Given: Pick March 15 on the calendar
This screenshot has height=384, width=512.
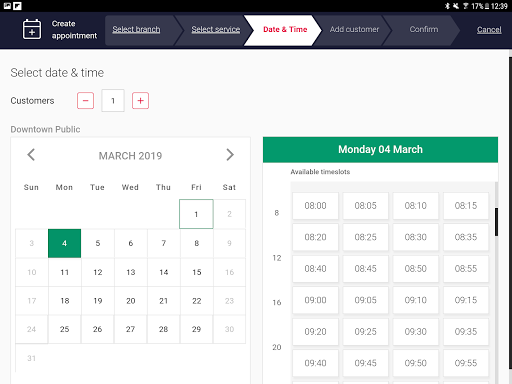Looking at the screenshot, I should click(x=197, y=272).
